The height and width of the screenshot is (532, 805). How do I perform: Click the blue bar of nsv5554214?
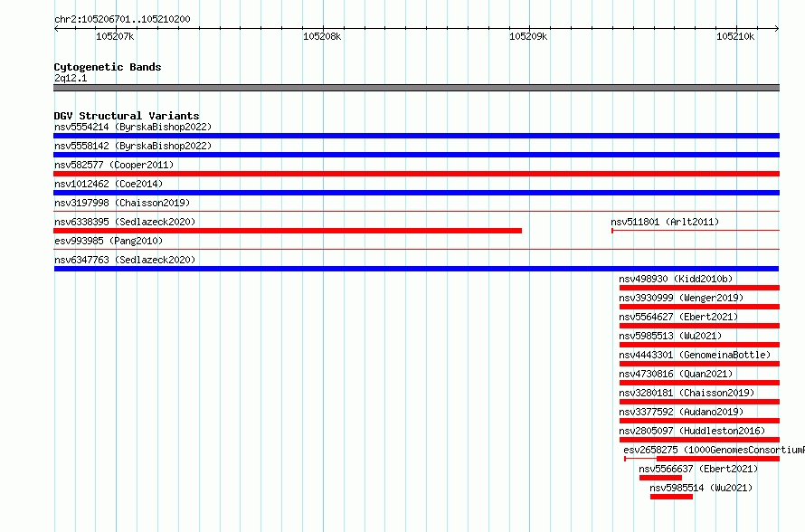[416, 136]
